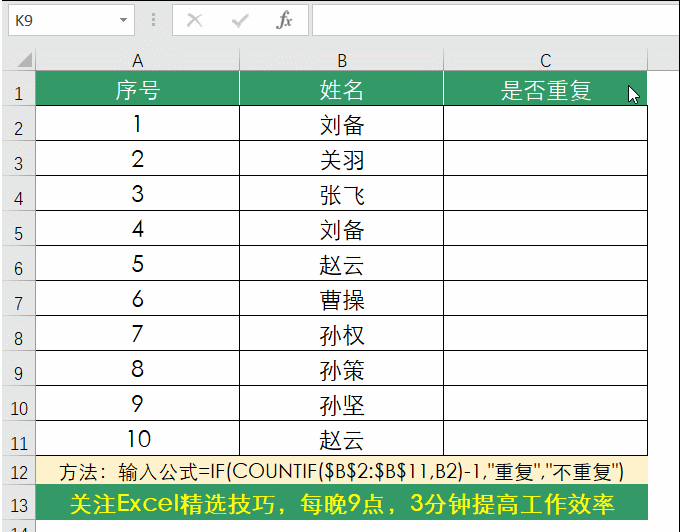Select row 13 header
Viewport: 680px width, 532px height.
click(x=19, y=503)
